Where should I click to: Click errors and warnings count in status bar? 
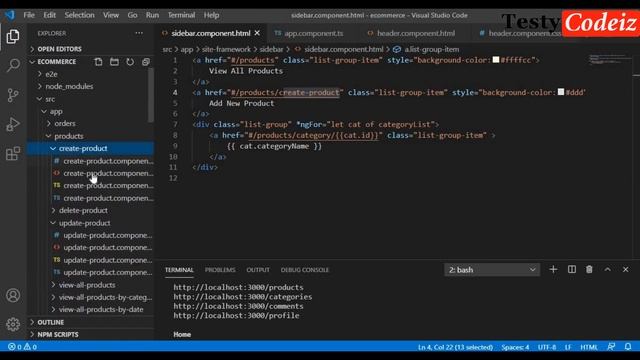pyautogui.click(x=22, y=347)
